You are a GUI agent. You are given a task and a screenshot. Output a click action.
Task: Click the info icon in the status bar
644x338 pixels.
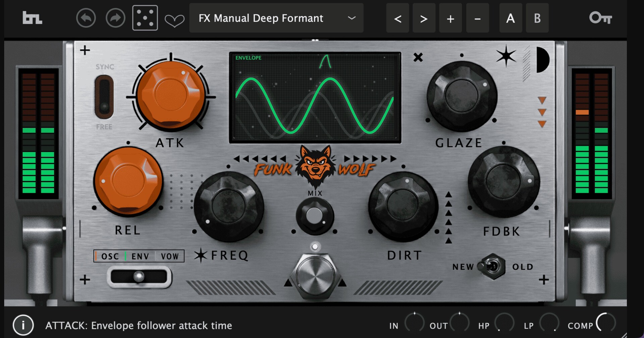pos(23,325)
